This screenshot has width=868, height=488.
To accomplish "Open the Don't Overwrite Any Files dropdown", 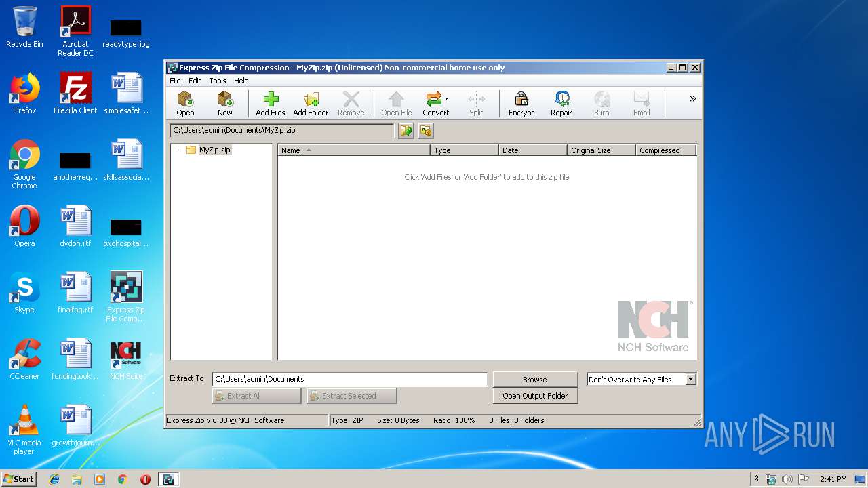I will coord(690,380).
